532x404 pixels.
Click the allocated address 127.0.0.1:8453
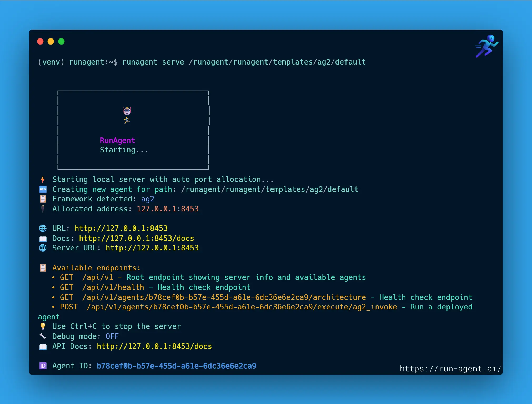(x=168, y=209)
